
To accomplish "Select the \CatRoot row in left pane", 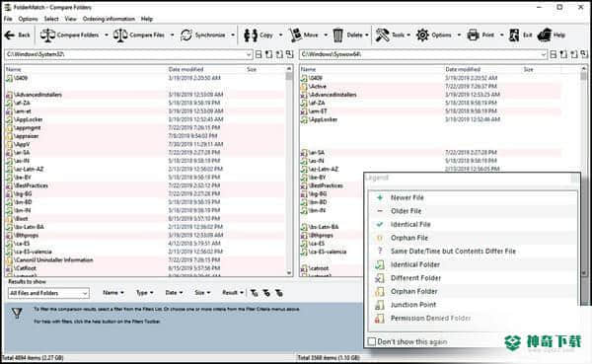I will [x=145, y=268].
